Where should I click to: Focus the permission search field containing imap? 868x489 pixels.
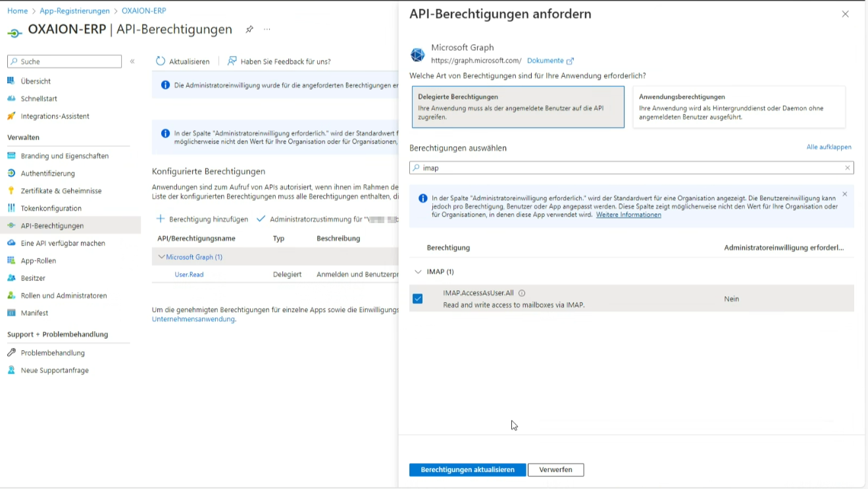coord(632,168)
